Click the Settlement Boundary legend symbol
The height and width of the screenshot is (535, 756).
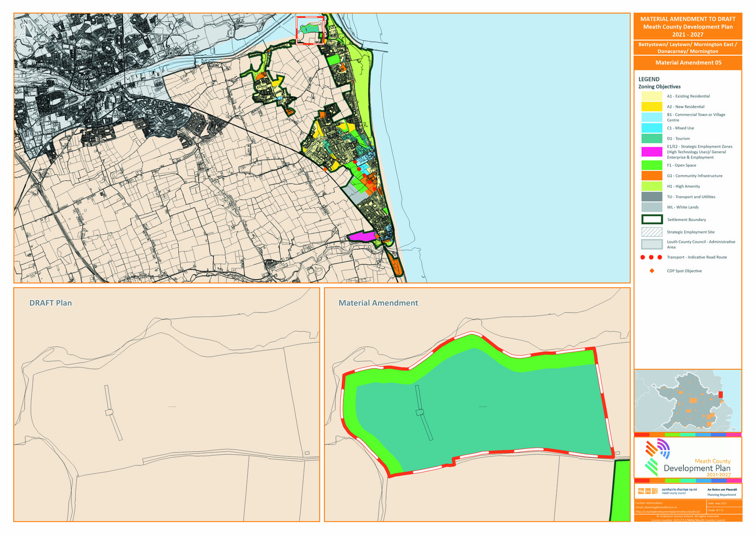pyautogui.click(x=652, y=219)
